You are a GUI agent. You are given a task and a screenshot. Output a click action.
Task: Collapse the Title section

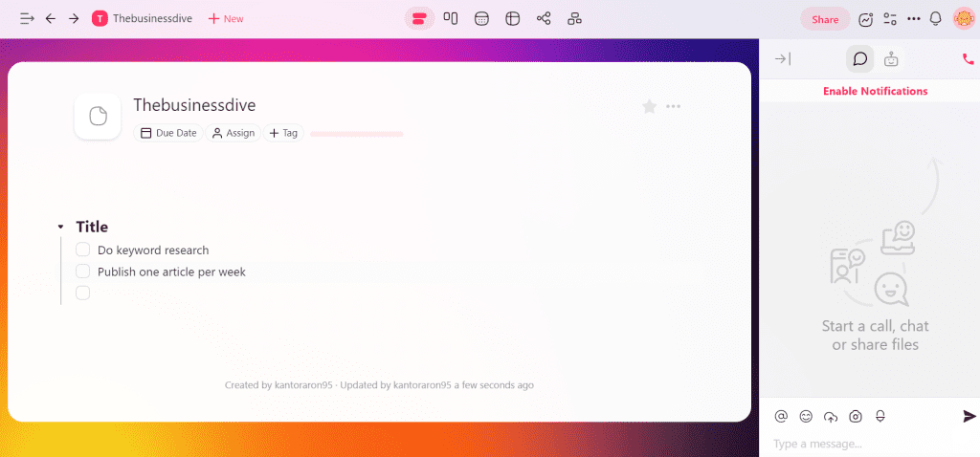tap(60, 227)
